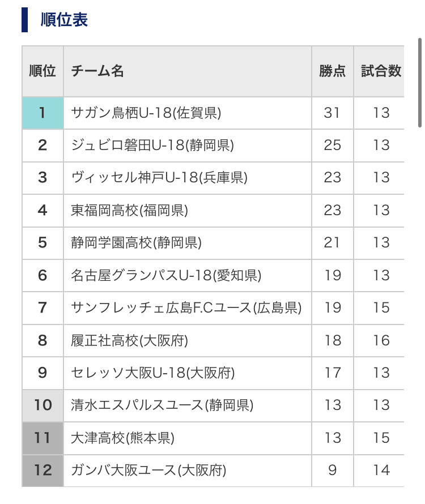Select 履正社高校 team row
425x504 pixels.
click(129, 340)
